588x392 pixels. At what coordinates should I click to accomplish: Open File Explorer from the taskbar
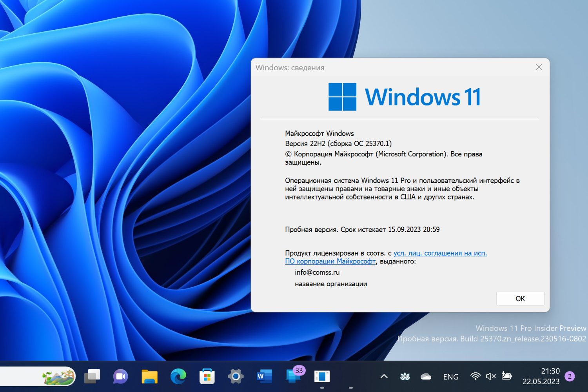(x=149, y=376)
